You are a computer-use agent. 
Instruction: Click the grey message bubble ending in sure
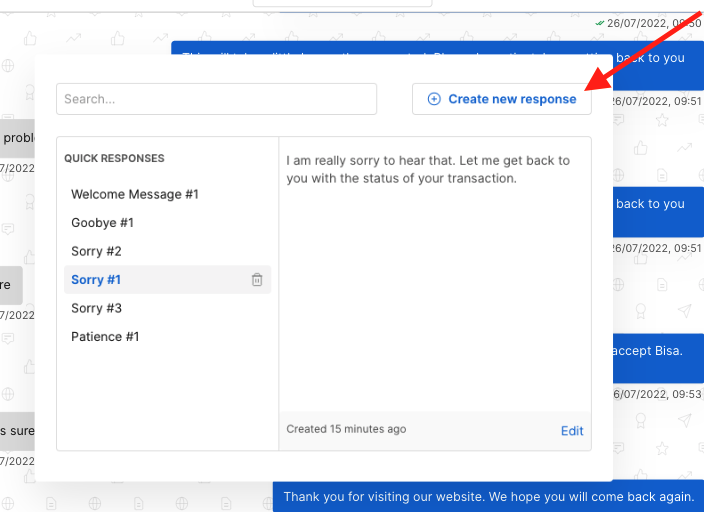point(16,431)
